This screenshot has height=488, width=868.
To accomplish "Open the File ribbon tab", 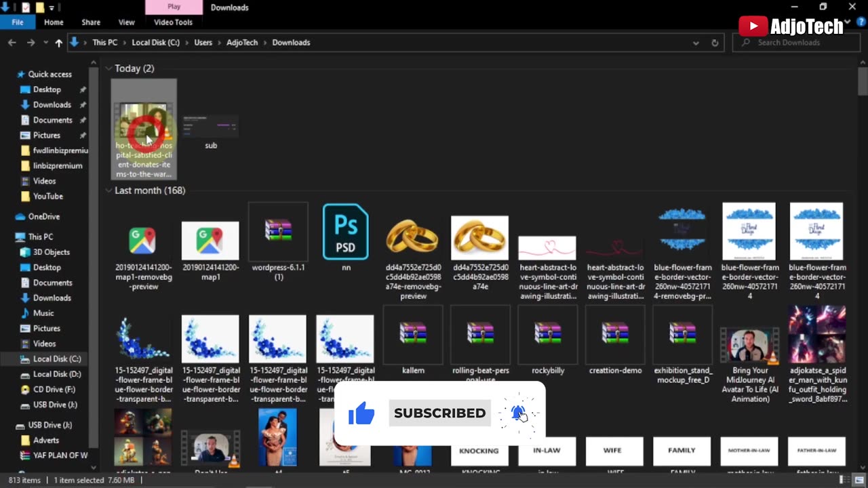I will [18, 22].
